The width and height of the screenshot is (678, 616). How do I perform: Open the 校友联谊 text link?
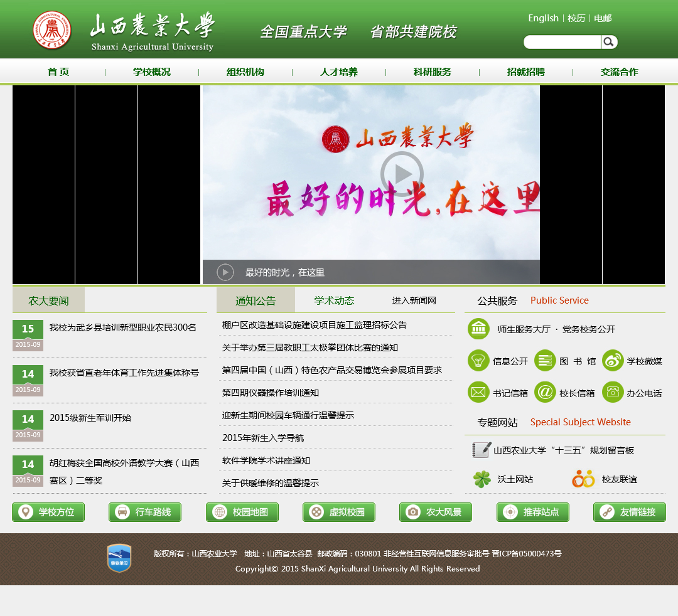(x=620, y=479)
